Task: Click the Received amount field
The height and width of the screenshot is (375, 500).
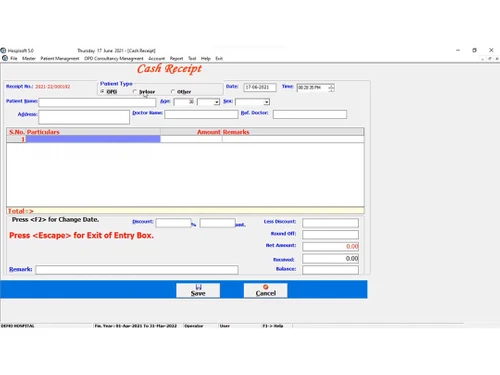Action: tap(330, 258)
